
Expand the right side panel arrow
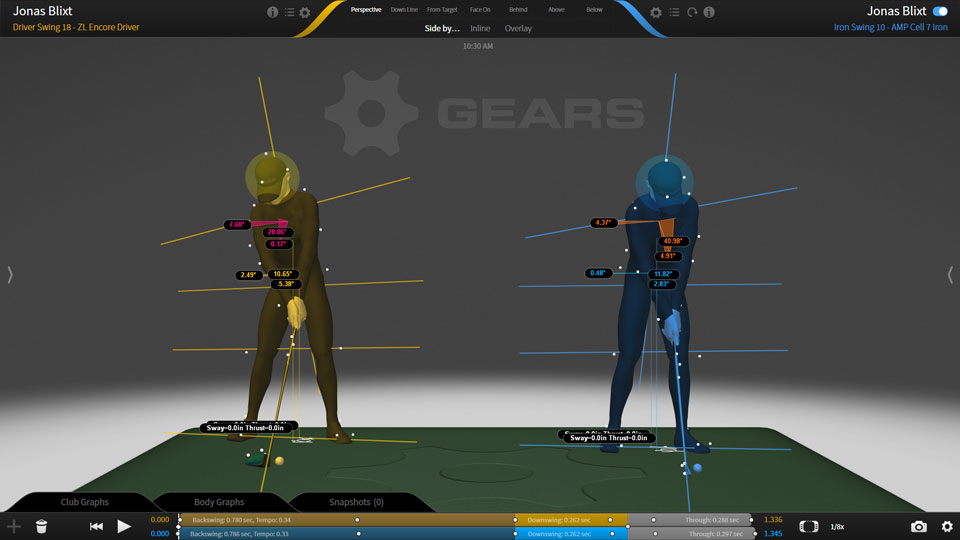coord(950,275)
